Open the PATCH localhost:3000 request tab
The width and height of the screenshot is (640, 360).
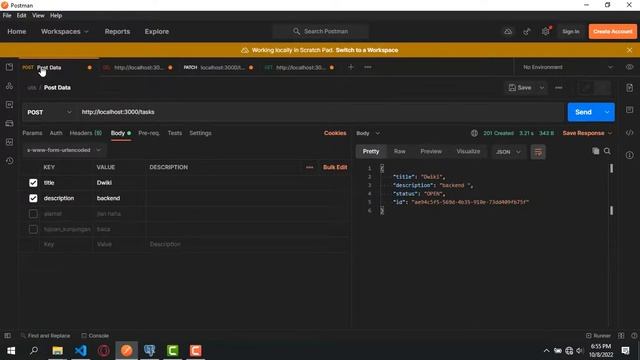click(x=218, y=67)
